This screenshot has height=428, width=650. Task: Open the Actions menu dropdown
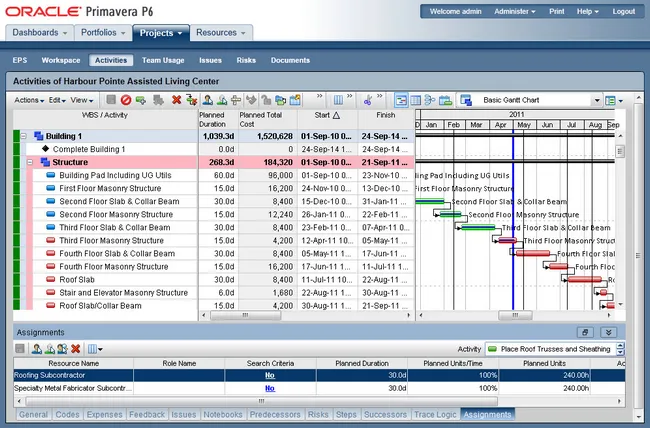(x=28, y=100)
